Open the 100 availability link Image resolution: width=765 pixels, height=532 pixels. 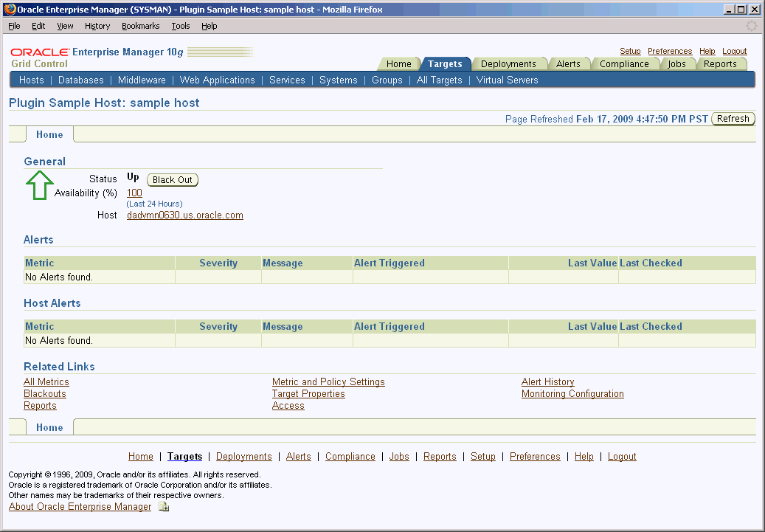point(134,193)
